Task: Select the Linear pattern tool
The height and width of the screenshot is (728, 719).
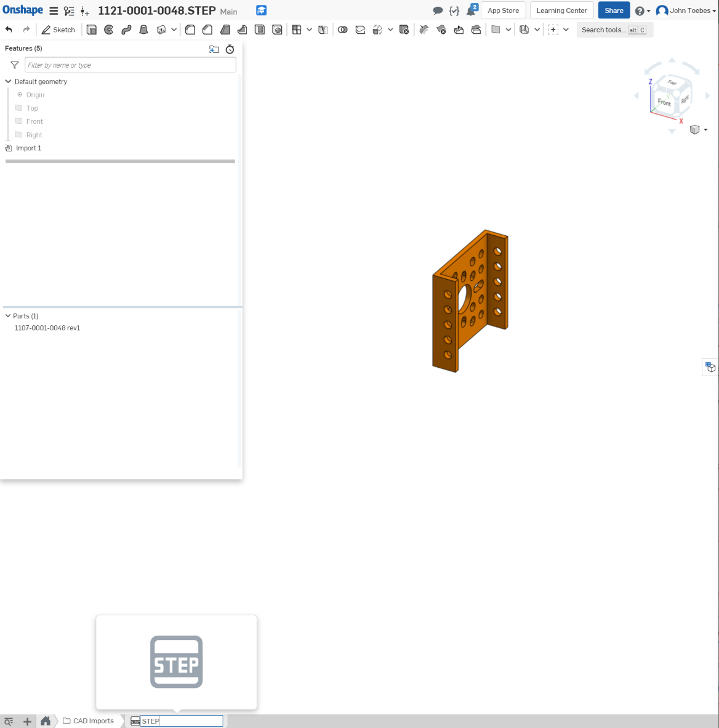Action: click(x=297, y=30)
